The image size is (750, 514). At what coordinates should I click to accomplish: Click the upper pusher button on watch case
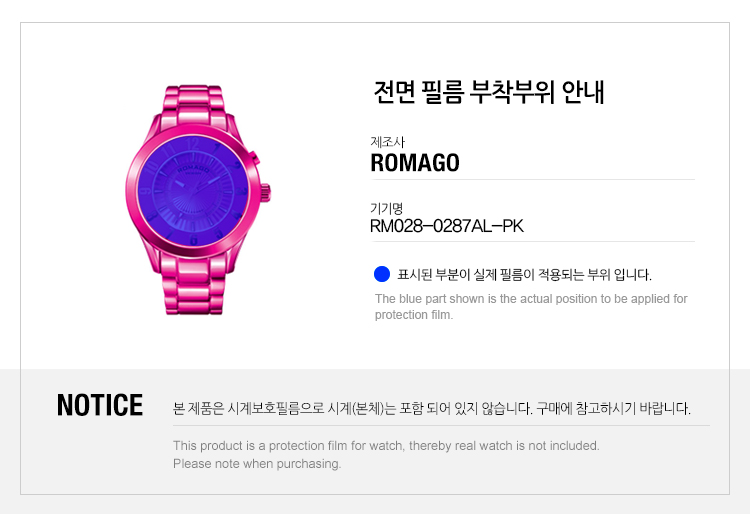pyautogui.click(x=254, y=157)
